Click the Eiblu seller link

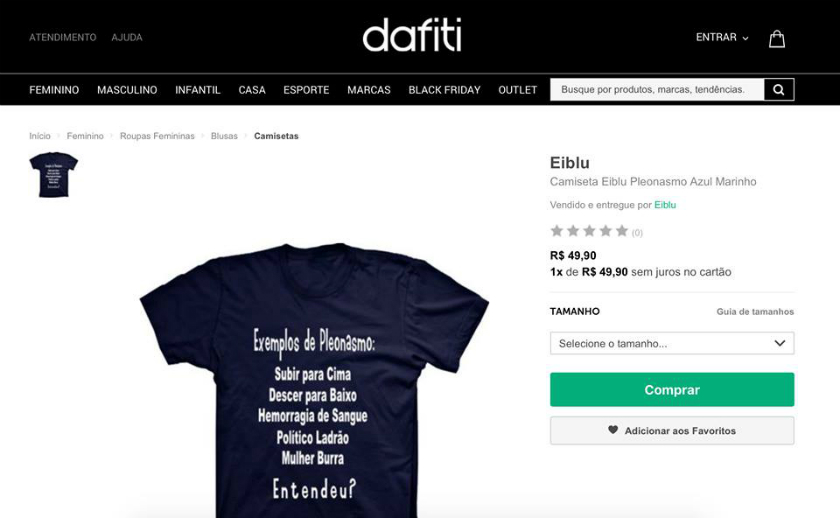[x=665, y=205]
